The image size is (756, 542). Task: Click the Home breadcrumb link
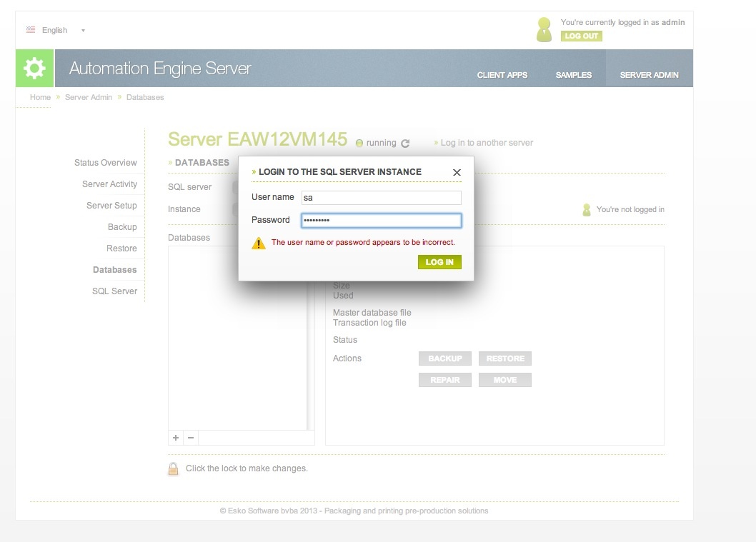click(x=40, y=97)
